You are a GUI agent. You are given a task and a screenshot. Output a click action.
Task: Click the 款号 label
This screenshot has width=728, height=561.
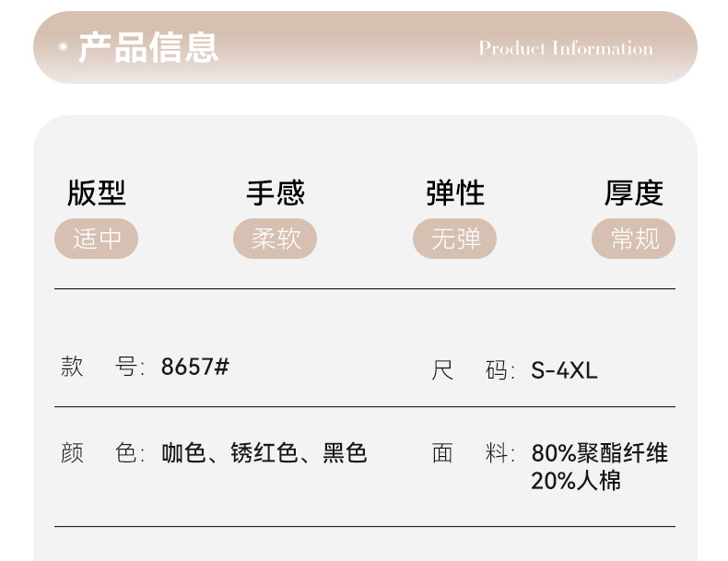coord(102,367)
